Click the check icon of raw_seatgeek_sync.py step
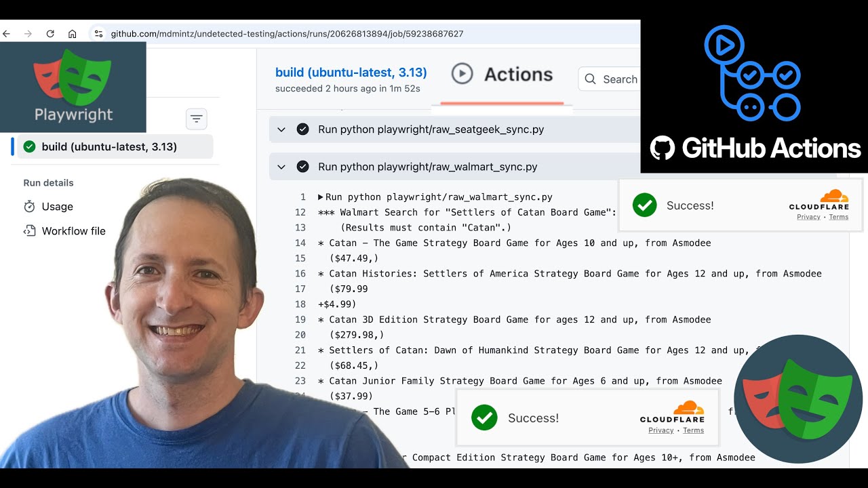This screenshot has width=868, height=488. [303, 129]
